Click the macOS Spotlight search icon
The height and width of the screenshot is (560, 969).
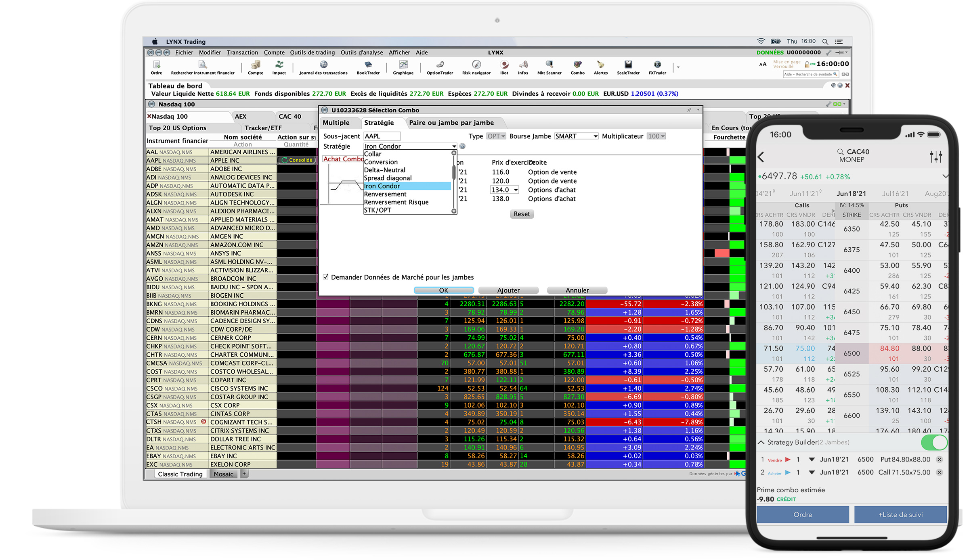click(825, 42)
